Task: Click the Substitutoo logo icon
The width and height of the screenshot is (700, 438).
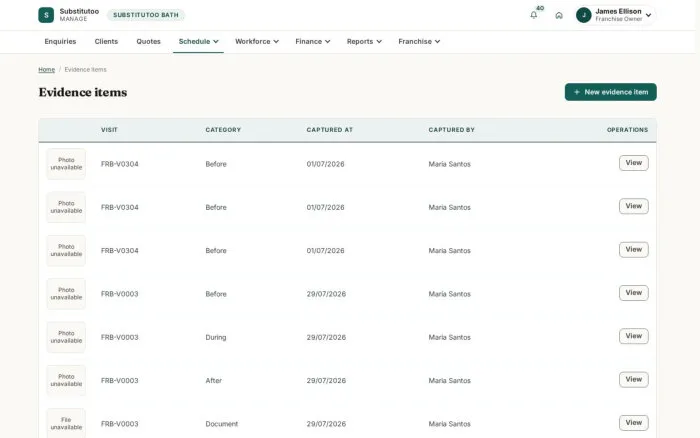Action: [46, 15]
